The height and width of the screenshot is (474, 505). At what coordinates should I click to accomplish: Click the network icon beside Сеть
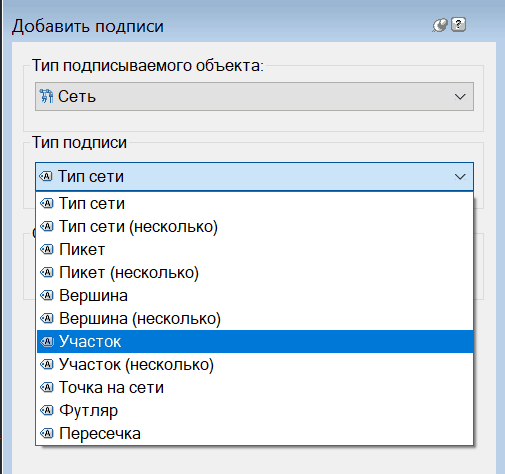46,96
